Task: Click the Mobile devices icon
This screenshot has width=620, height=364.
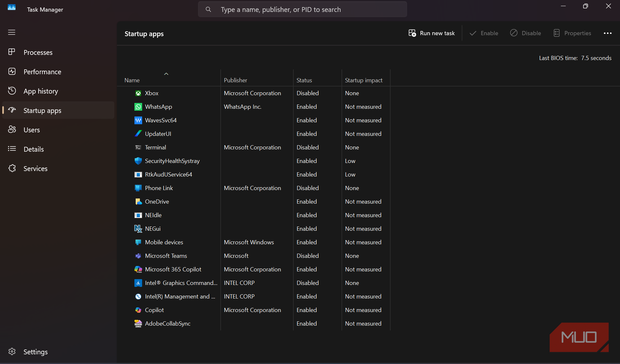Action: pos(138,242)
